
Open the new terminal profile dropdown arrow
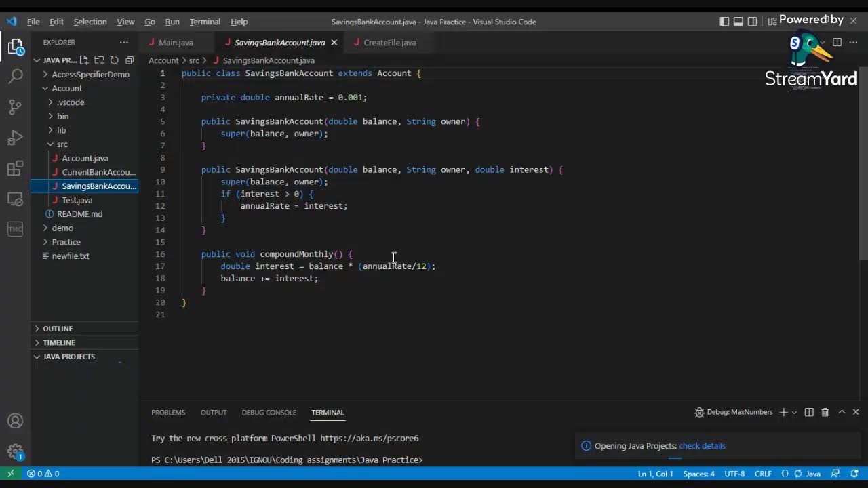(x=794, y=412)
